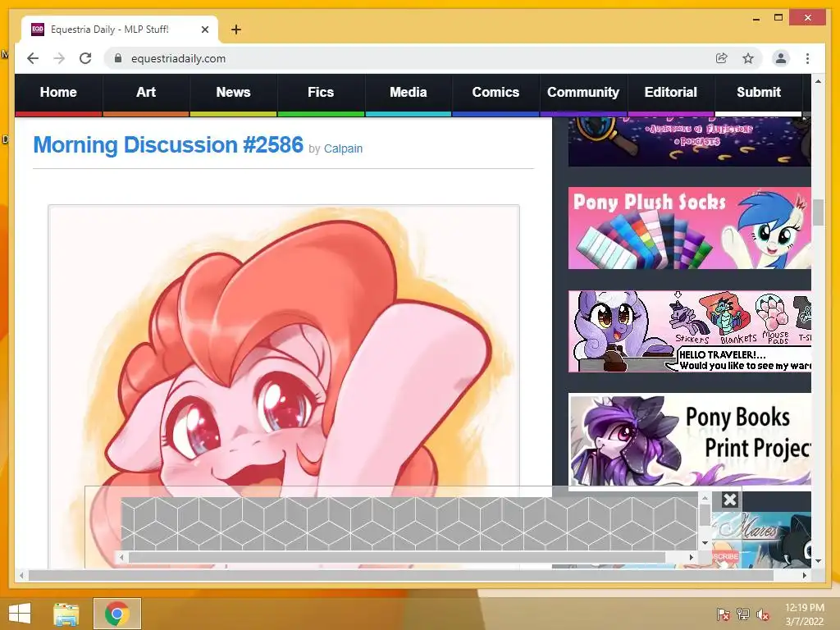
Task: Open a new tab with plus button
Action: click(235, 30)
